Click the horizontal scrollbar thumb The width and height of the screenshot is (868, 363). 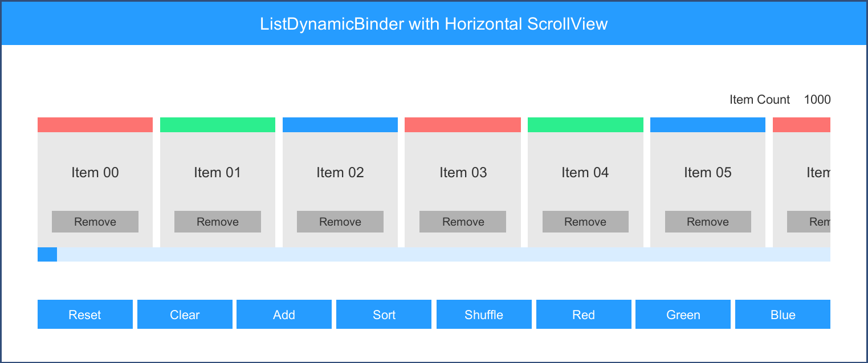pos(47,255)
